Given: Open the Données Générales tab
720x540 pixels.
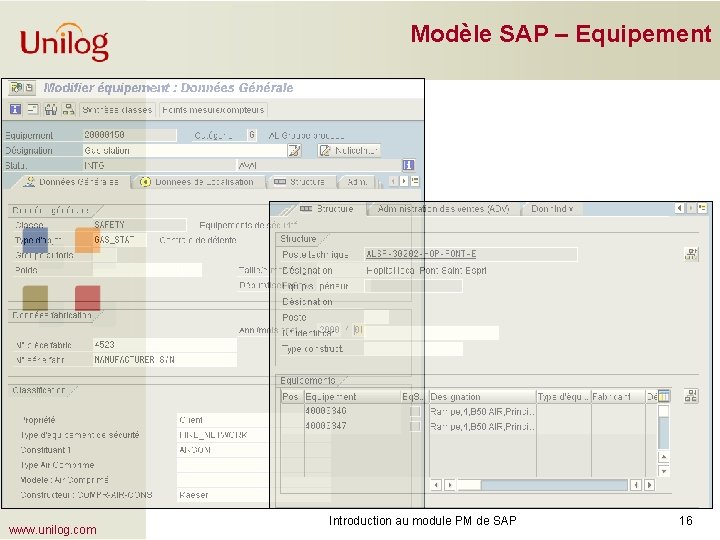Looking at the screenshot, I should pyautogui.click(x=72, y=182).
